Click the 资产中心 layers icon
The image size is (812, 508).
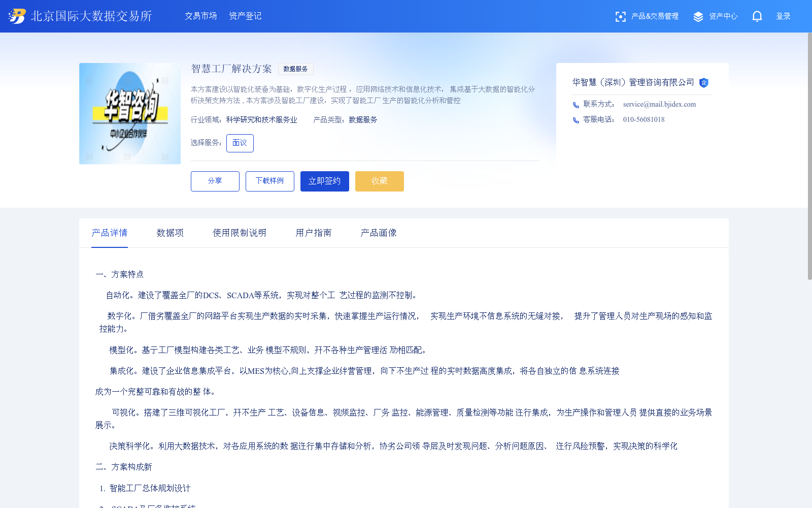[x=698, y=17]
